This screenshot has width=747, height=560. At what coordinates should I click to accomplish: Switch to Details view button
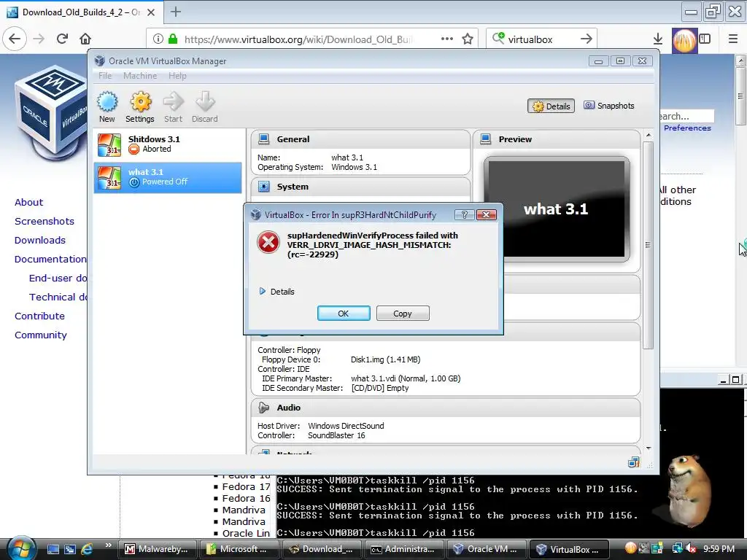click(551, 106)
